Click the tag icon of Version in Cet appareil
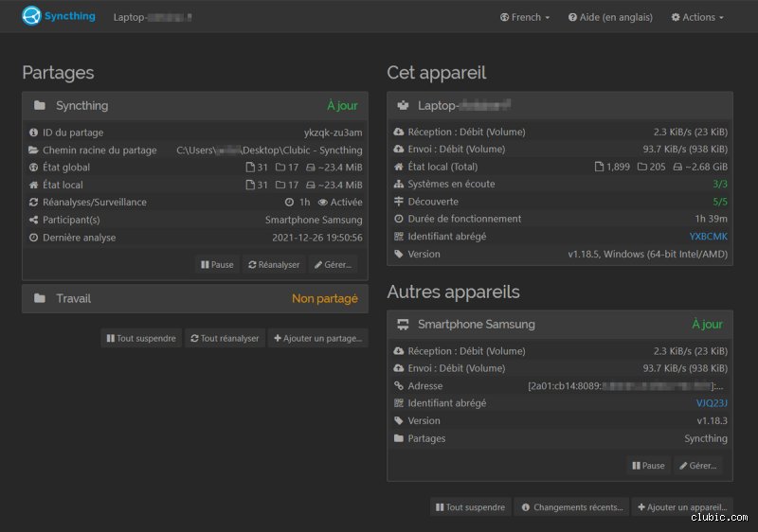 398,254
